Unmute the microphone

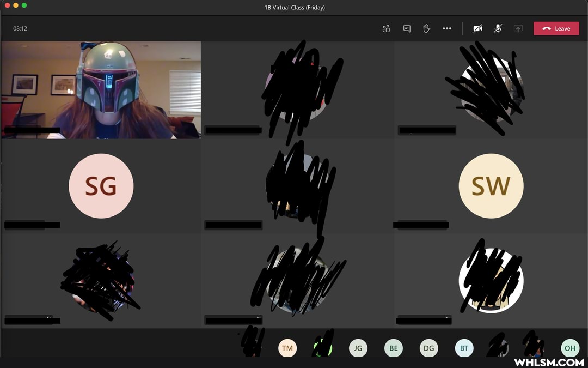498,28
